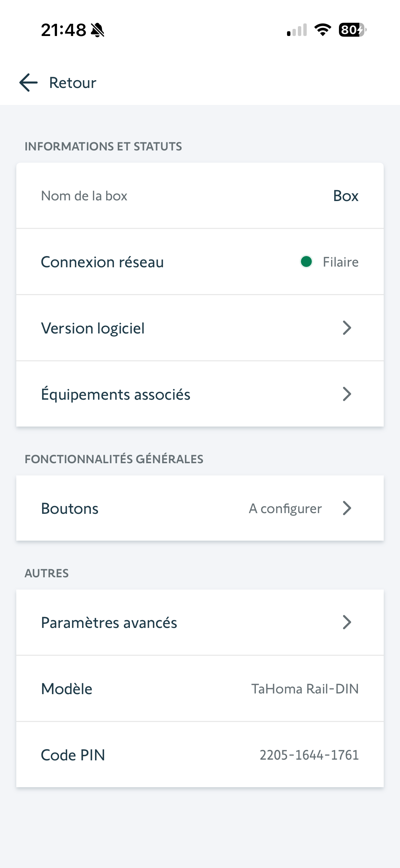400x868 pixels.
Task: Tap the Connexion réseau row
Action: click(102, 262)
